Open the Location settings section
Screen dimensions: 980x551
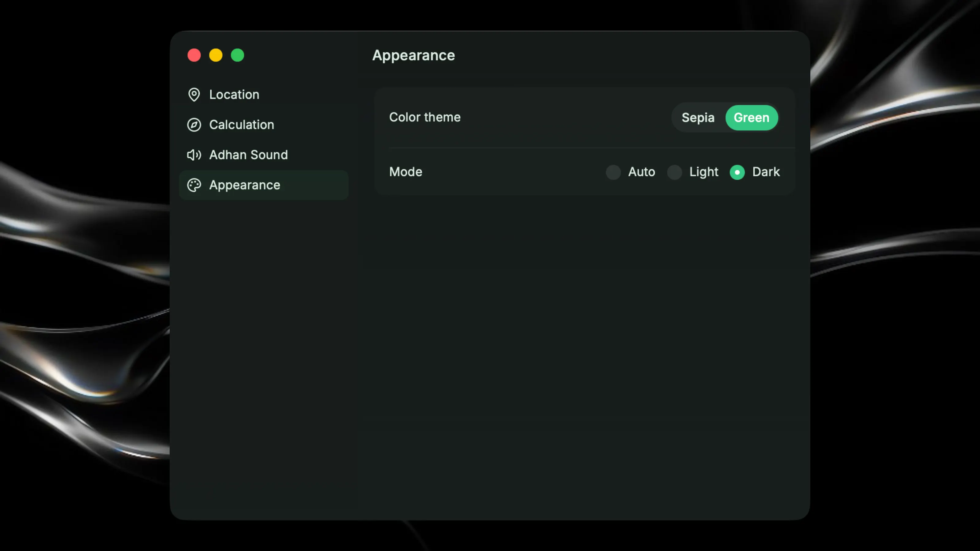pyautogui.click(x=264, y=95)
